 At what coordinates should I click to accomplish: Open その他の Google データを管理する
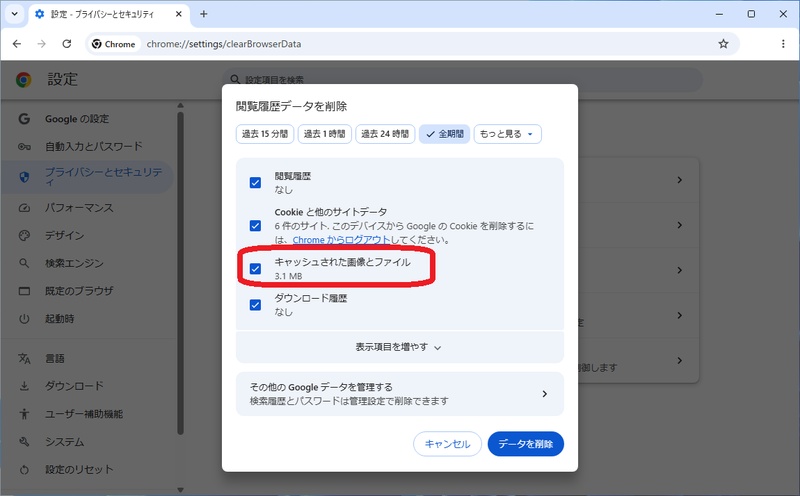click(x=399, y=393)
